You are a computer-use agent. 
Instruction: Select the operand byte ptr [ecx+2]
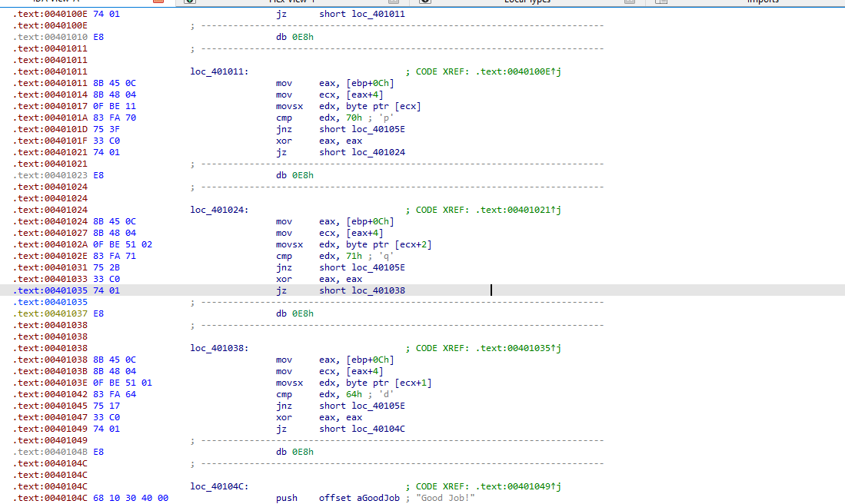389,244
